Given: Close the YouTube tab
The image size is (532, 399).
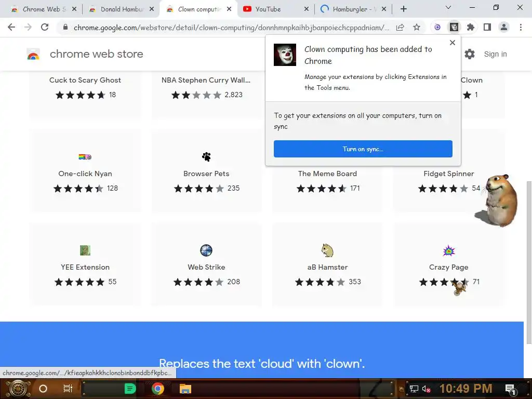Looking at the screenshot, I should 307,9.
